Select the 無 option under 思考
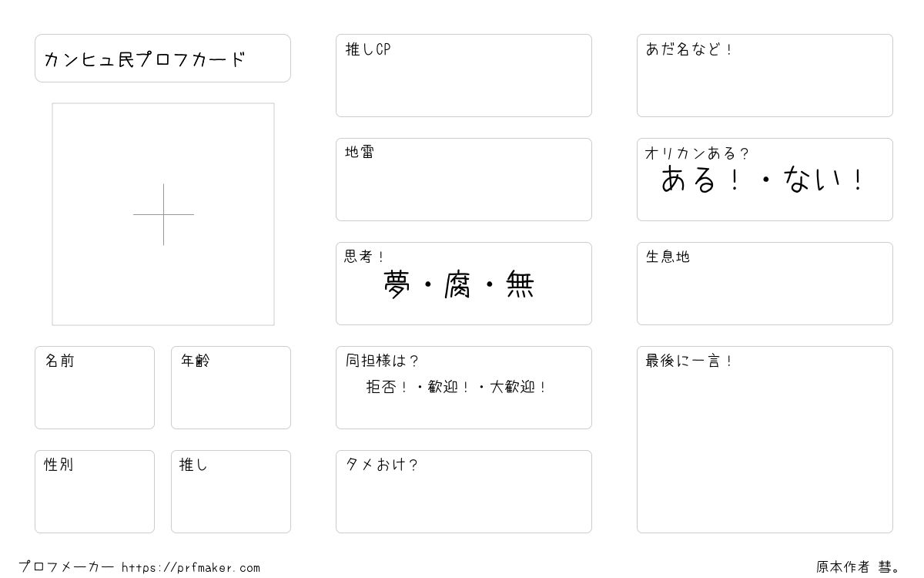This screenshot has width=924, height=578. [x=520, y=285]
